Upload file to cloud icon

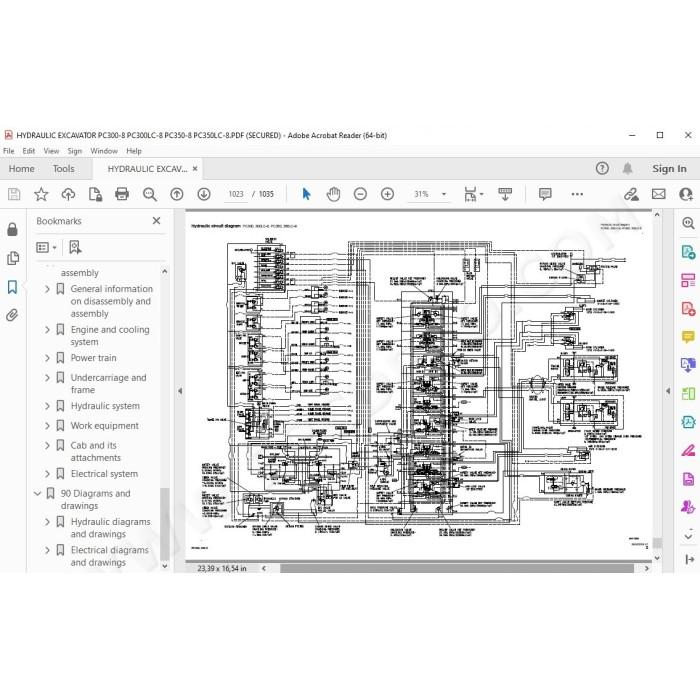(x=68, y=194)
